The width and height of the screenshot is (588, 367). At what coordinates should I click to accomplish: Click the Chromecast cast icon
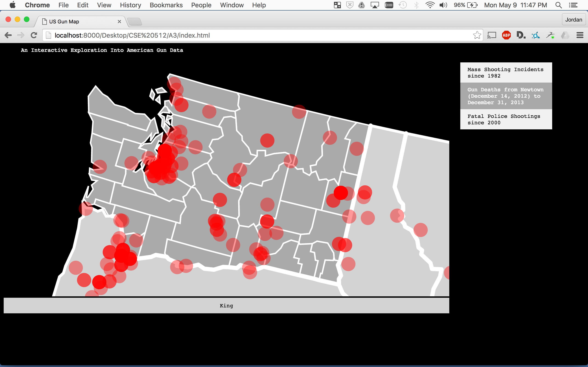click(492, 35)
